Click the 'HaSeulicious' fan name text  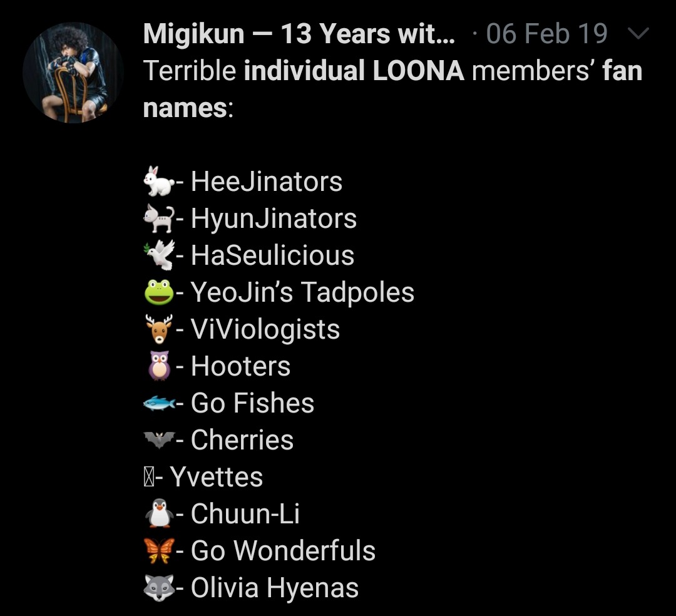pos(272,255)
